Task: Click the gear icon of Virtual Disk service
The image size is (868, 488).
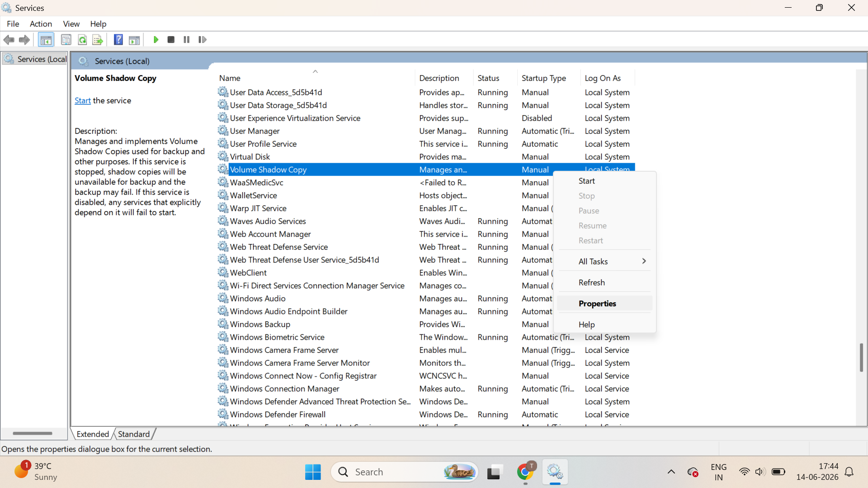Action: [x=223, y=156]
